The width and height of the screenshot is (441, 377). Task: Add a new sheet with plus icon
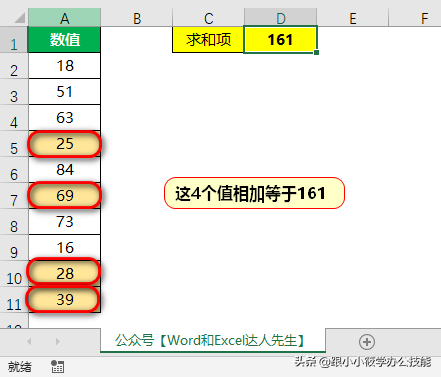[x=367, y=342]
